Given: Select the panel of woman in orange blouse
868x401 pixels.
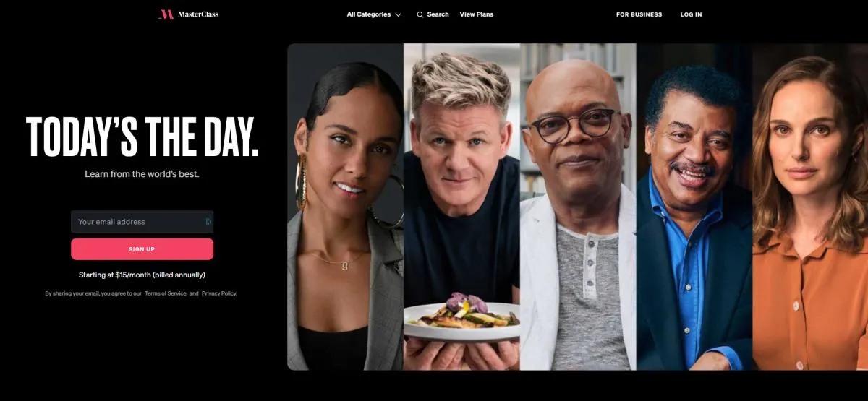Looking at the screenshot, I should [810, 207].
